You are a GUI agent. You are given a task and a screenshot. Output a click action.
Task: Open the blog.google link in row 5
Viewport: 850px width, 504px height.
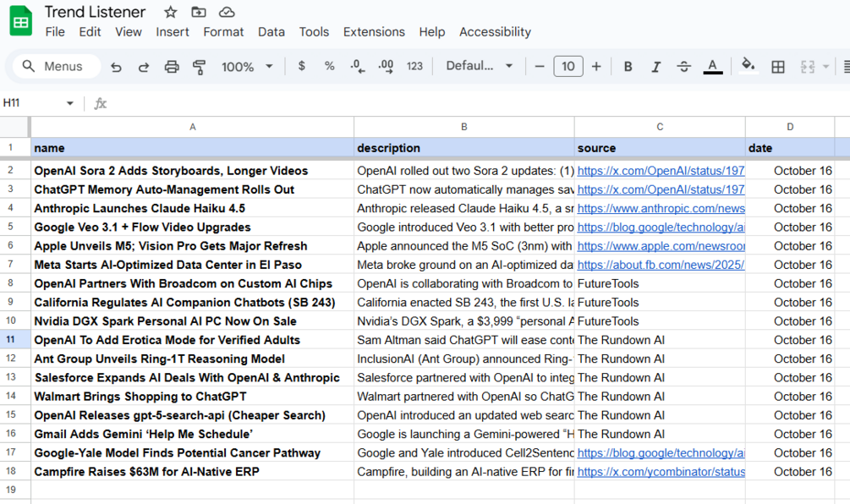point(661,227)
